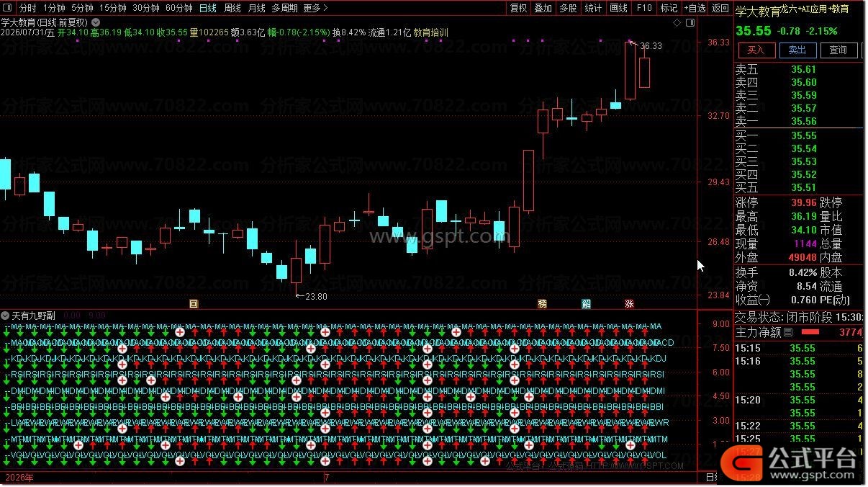
Task: Open the 统计 statistics tool
Action: [x=593, y=8]
